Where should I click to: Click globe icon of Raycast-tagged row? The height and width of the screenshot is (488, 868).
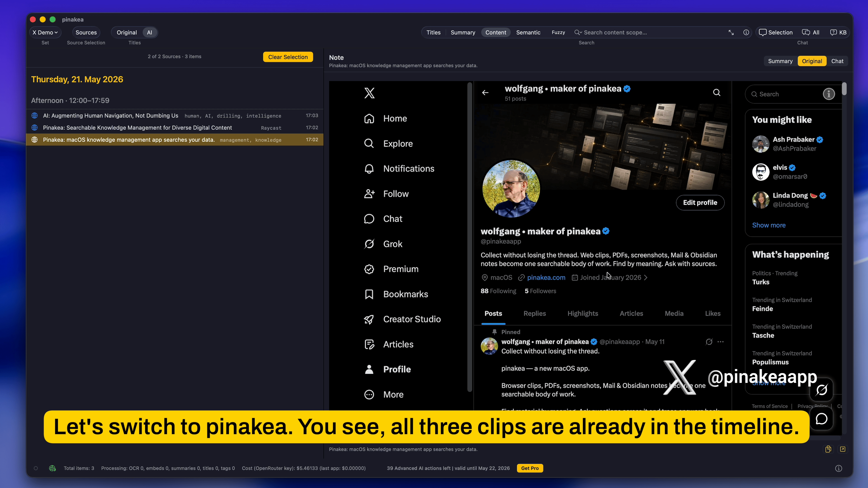tap(34, 128)
